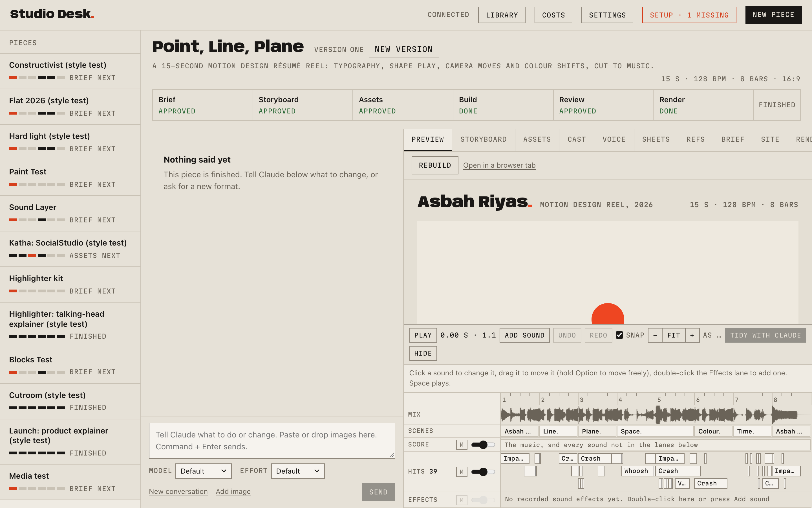Select the Colour. scene block
This screenshot has height=508, width=812.
coord(713,432)
